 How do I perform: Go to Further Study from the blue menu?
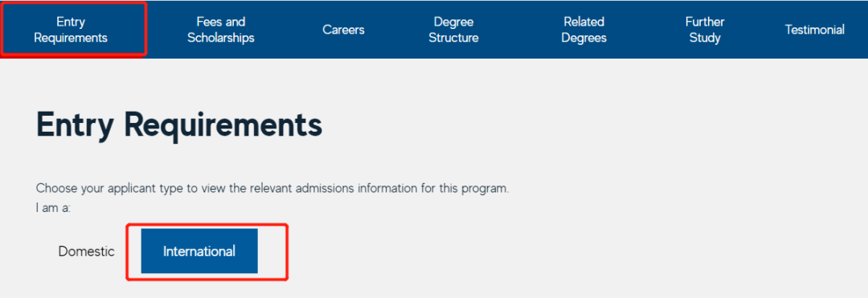pos(705,30)
